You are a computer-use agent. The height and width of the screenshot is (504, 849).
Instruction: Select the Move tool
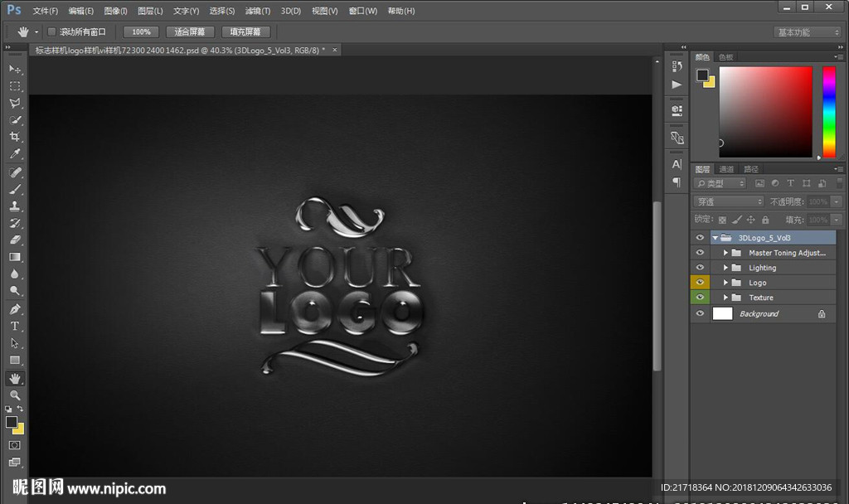(x=15, y=70)
